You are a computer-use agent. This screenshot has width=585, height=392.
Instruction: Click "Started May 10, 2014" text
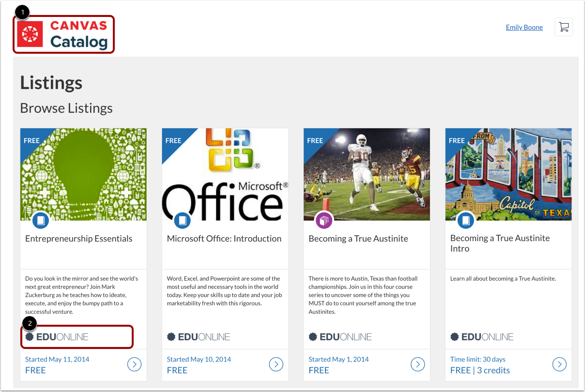coord(199,359)
